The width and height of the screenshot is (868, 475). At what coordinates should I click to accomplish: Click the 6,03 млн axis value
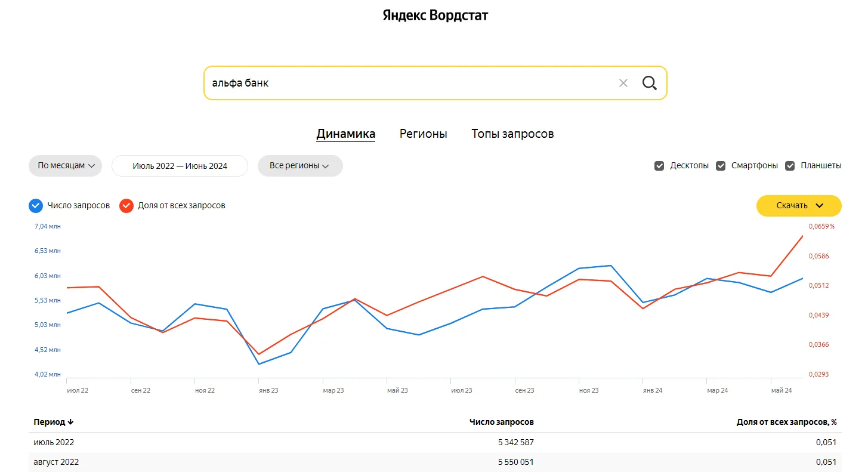pos(47,276)
